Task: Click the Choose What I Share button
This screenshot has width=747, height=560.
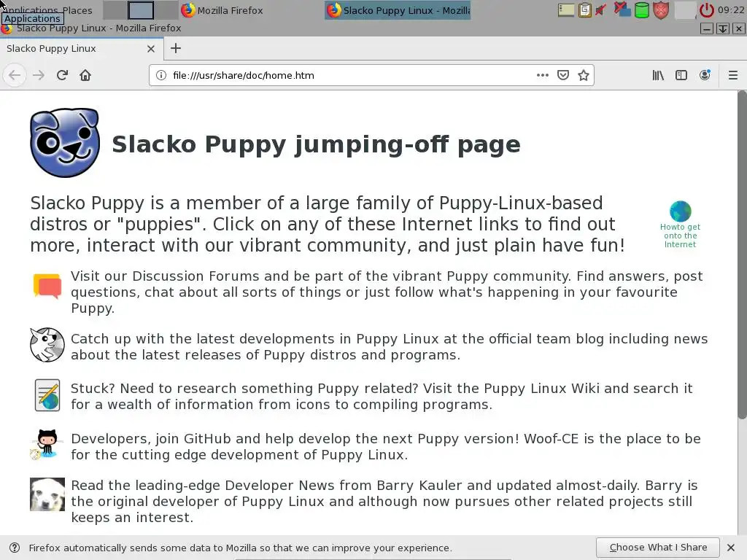Action: click(x=658, y=548)
